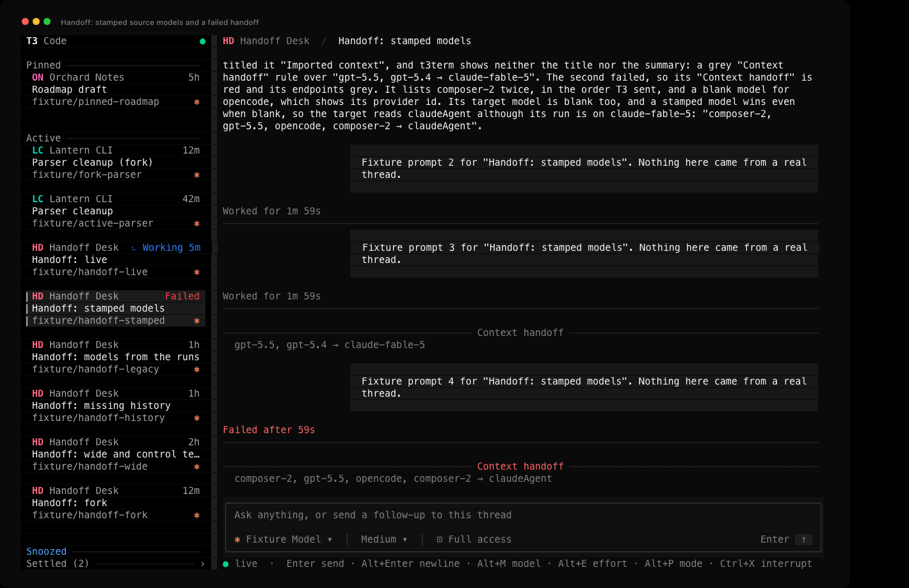
Task: Click the Full access mode icon
Action: point(439,539)
